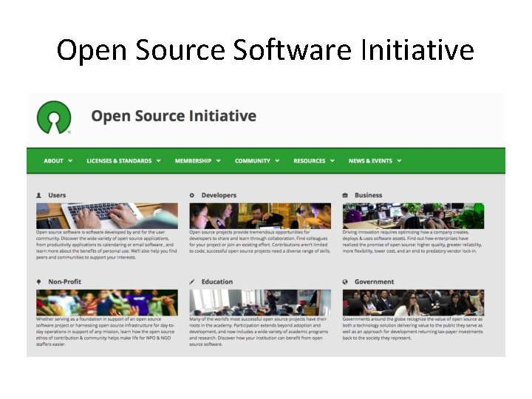The image size is (532, 399).
Task: Click the Education description paragraph
Action: tap(259, 332)
